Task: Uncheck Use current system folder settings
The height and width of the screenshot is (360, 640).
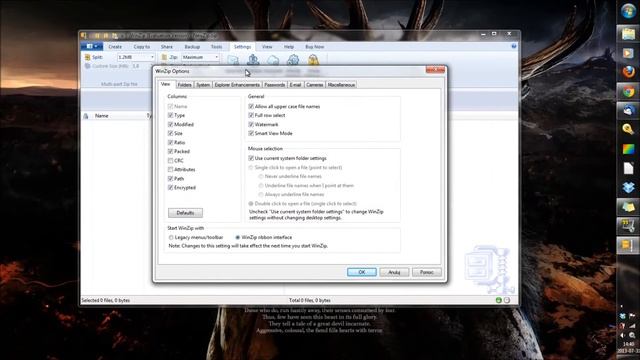Action: [x=251, y=158]
